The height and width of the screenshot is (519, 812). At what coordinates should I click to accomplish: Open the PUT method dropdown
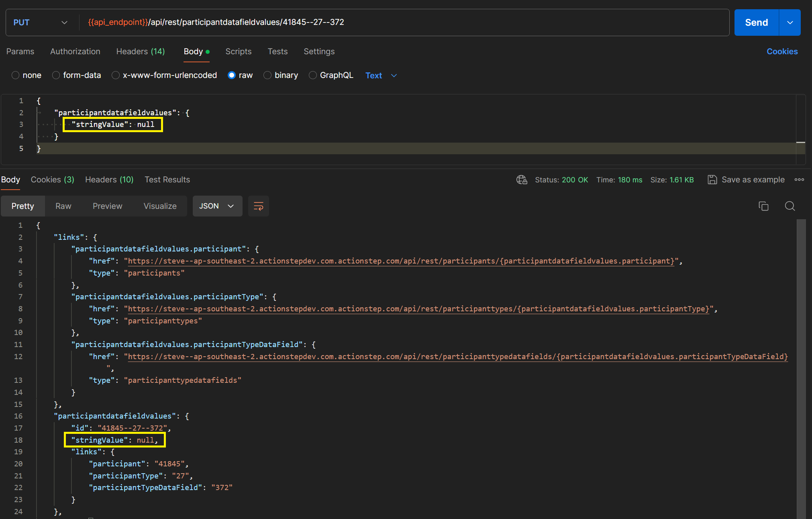40,22
